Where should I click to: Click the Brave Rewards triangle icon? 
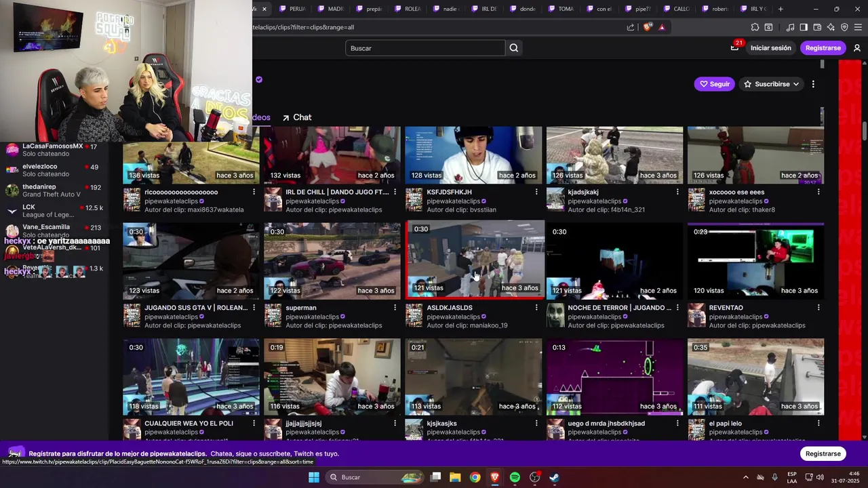tap(662, 27)
